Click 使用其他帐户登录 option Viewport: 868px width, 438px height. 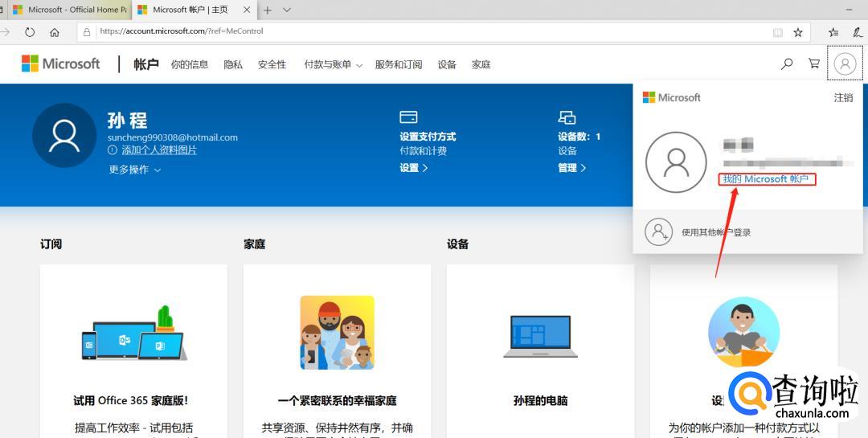(716, 232)
